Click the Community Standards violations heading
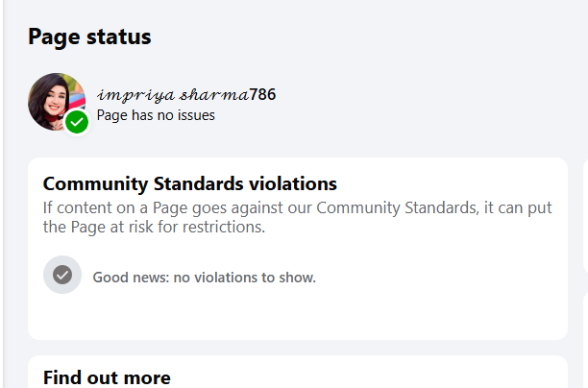The image size is (588, 388). point(190,183)
